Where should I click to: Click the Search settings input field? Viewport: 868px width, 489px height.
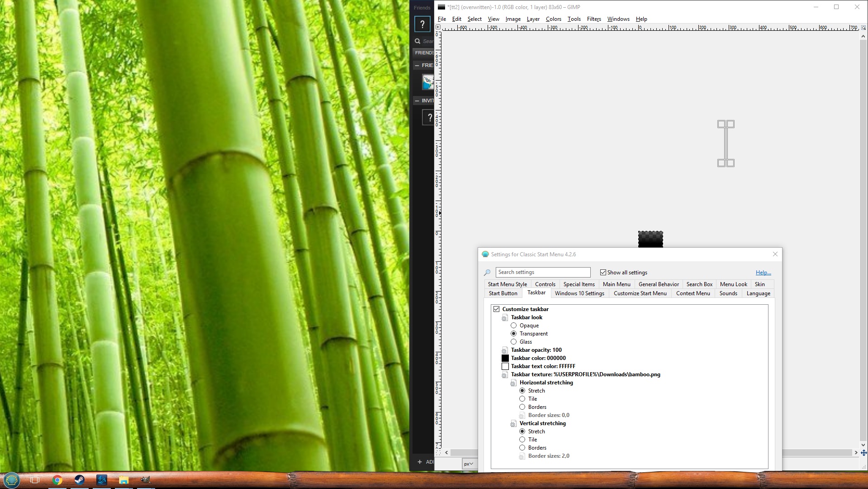click(543, 272)
